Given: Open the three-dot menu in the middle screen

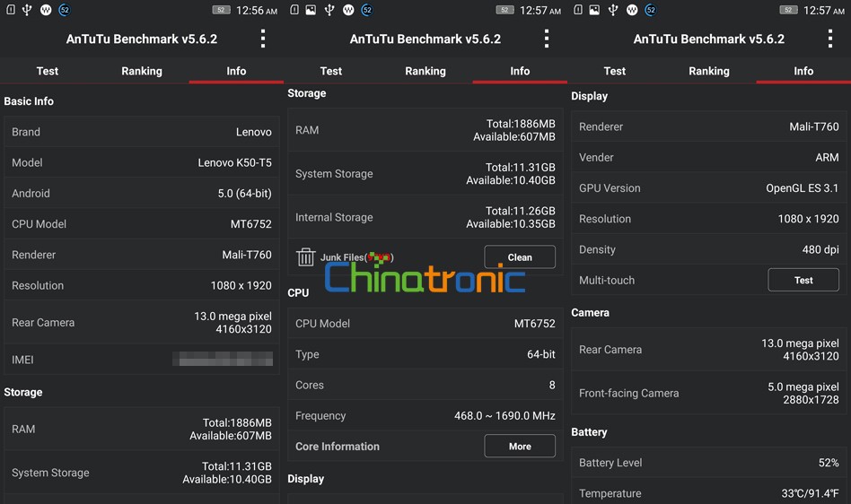Looking at the screenshot, I should [x=547, y=39].
